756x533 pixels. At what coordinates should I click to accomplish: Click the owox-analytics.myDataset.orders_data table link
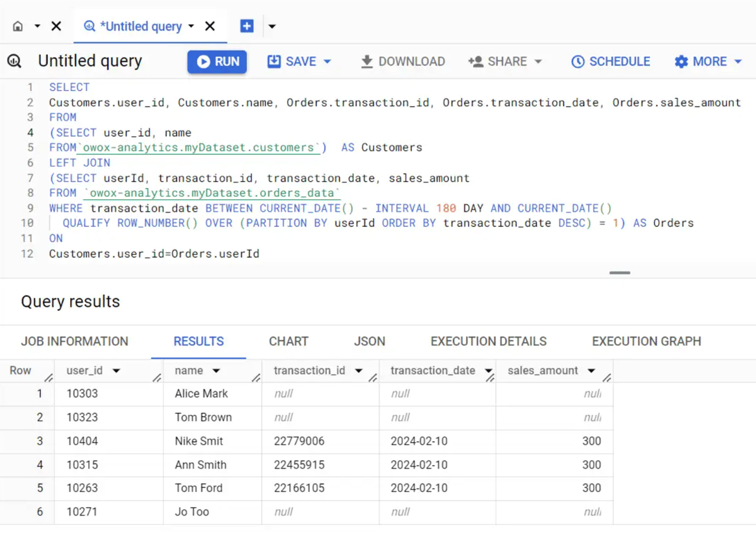coord(212,193)
